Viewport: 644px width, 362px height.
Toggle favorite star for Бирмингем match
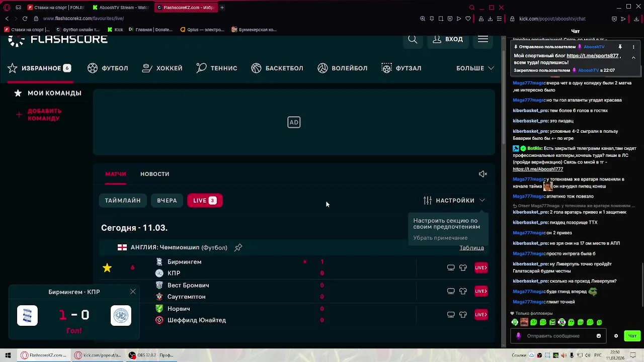click(x=107, y=268)
